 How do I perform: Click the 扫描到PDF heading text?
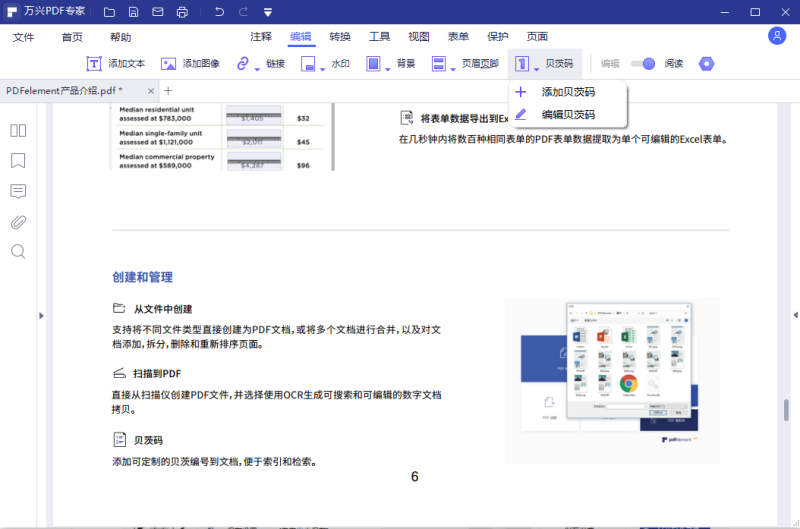157,374
